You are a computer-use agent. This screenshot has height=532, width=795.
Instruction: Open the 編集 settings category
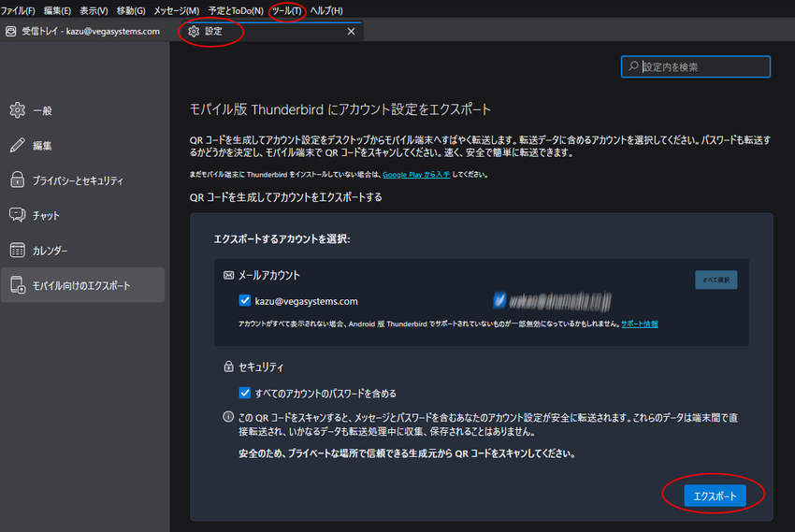(82, 146)
